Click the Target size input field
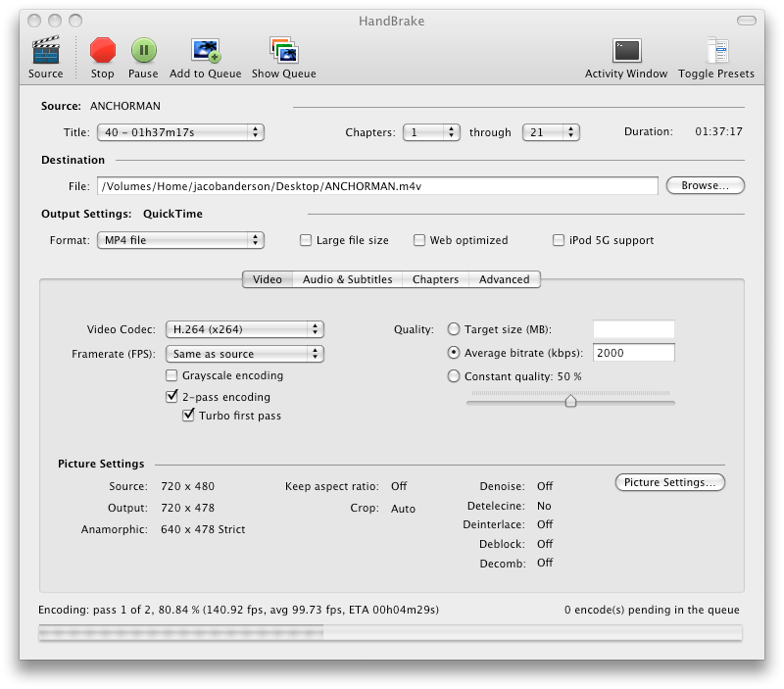This screenshot has width=784, height=689. tap(633, 329)
